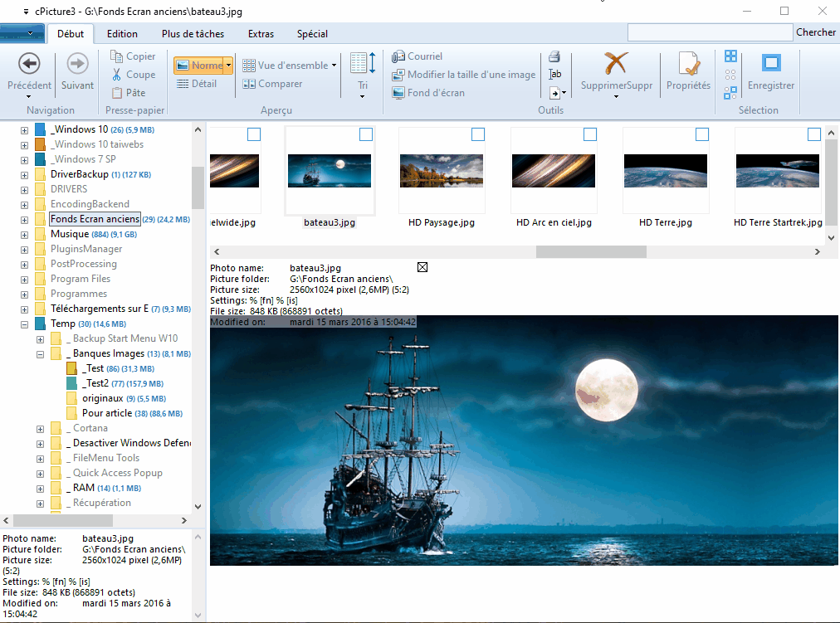Tick checkbox for HD Terre.jpg

(x=701, y=134)
